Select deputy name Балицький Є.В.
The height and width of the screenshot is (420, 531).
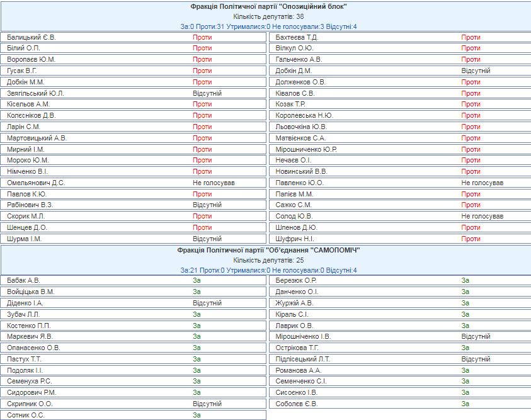[31, 37]
